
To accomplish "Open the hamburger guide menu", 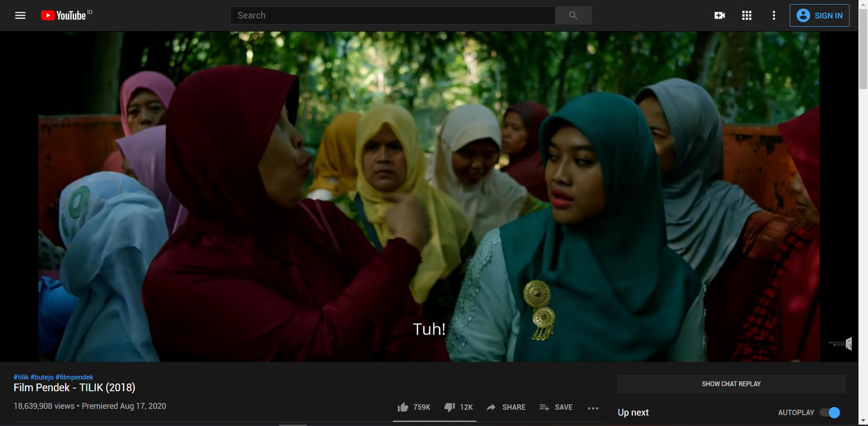I will coord(20,15).
